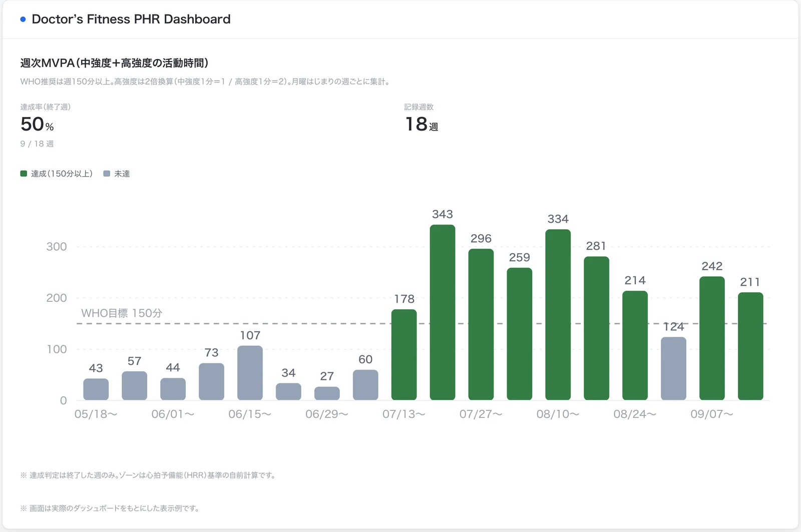Select the bar labeled 242
Image resolution: width=801 pixels, height=532 pixels.
tap(712, 338)
